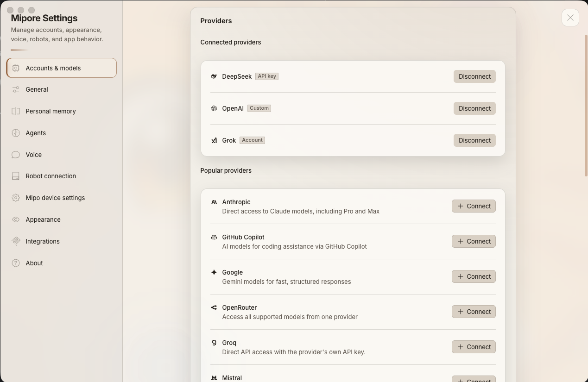Connect the Google provider
Screen dimensions: 588x382
(x=474, y=276)
